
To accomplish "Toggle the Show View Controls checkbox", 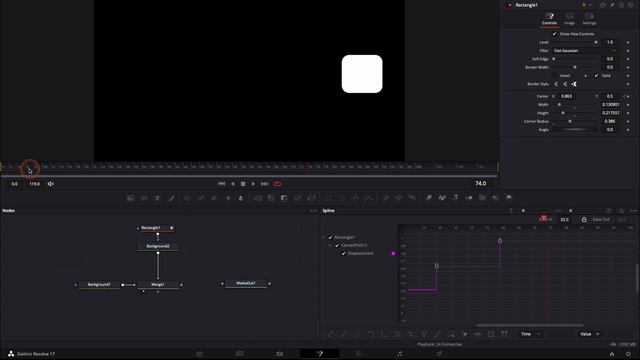I will (x=554, y=34).
